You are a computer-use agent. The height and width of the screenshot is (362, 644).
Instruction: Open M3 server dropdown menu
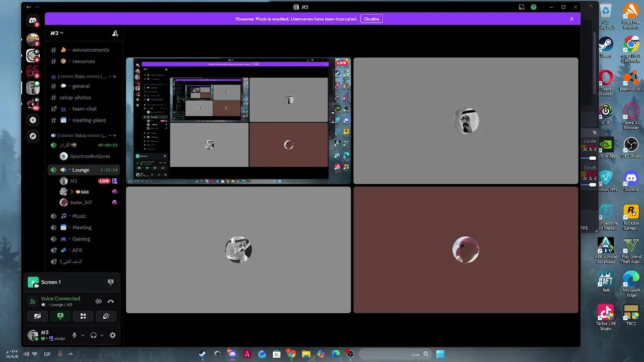tap(57, 33)
